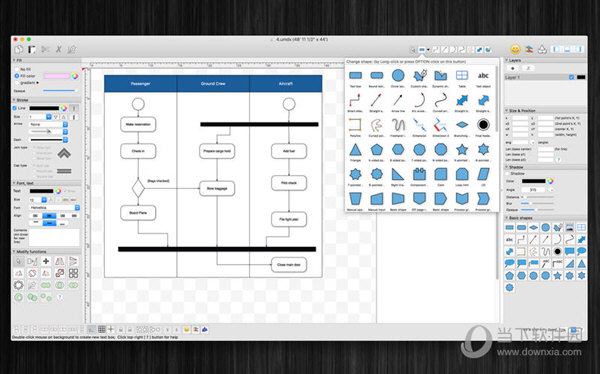Screen dimensions: 600x374
Task: Click the help question mark in Modify functions
Action: (x=60, y=297)
